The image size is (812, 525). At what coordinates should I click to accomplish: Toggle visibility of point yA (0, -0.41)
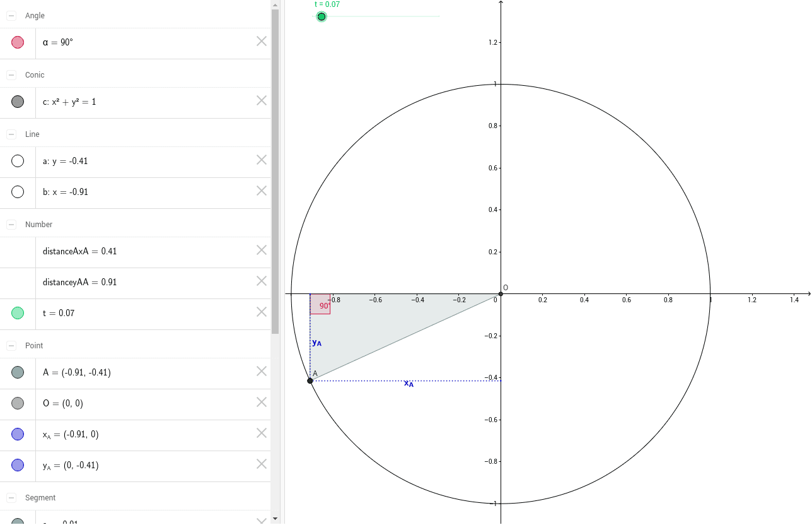click(18, 465)
